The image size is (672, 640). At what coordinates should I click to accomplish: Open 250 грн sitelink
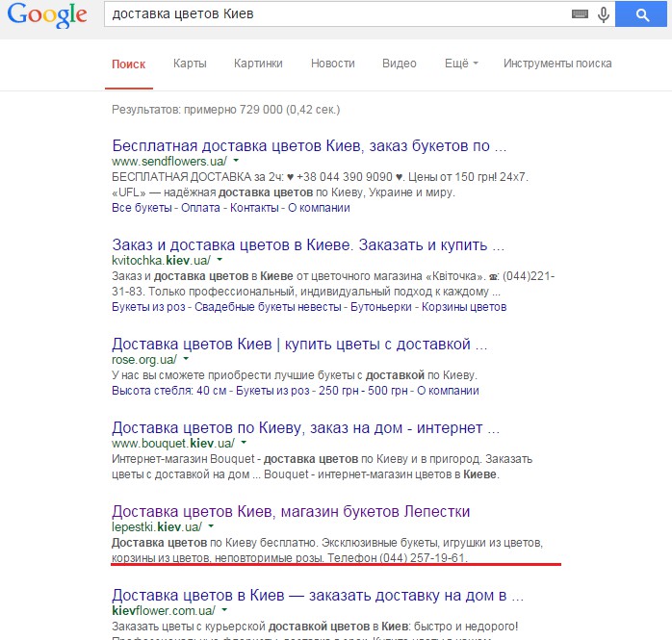pyautogui.click(x=339, y=391)
